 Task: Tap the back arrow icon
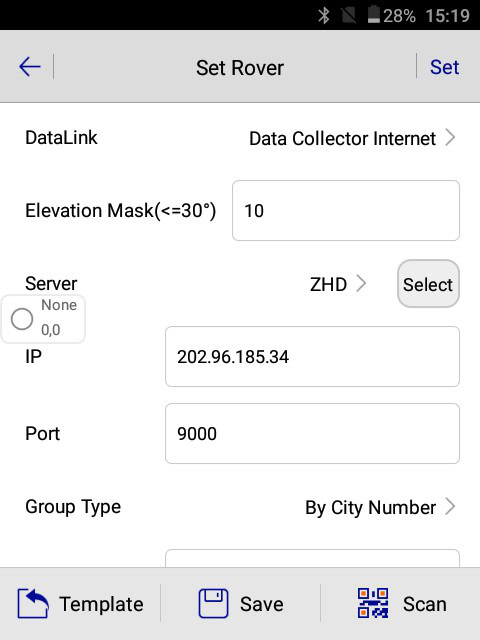point(30,67)
